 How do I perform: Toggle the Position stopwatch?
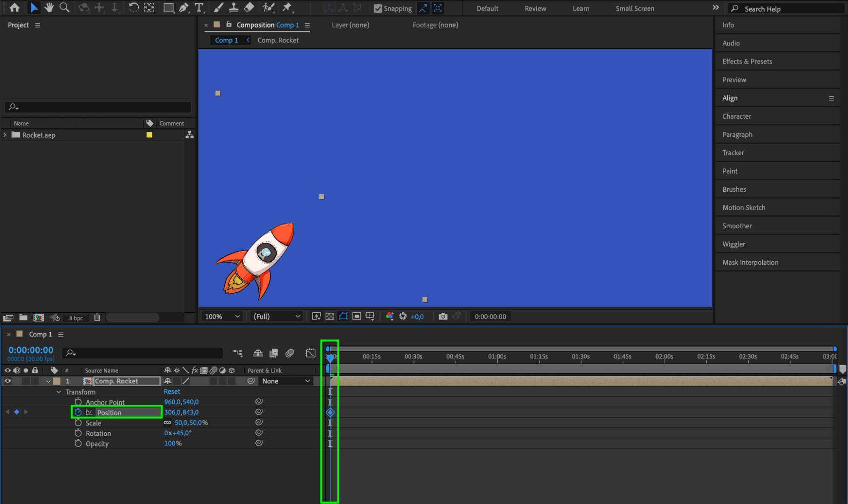coord(78,412)
